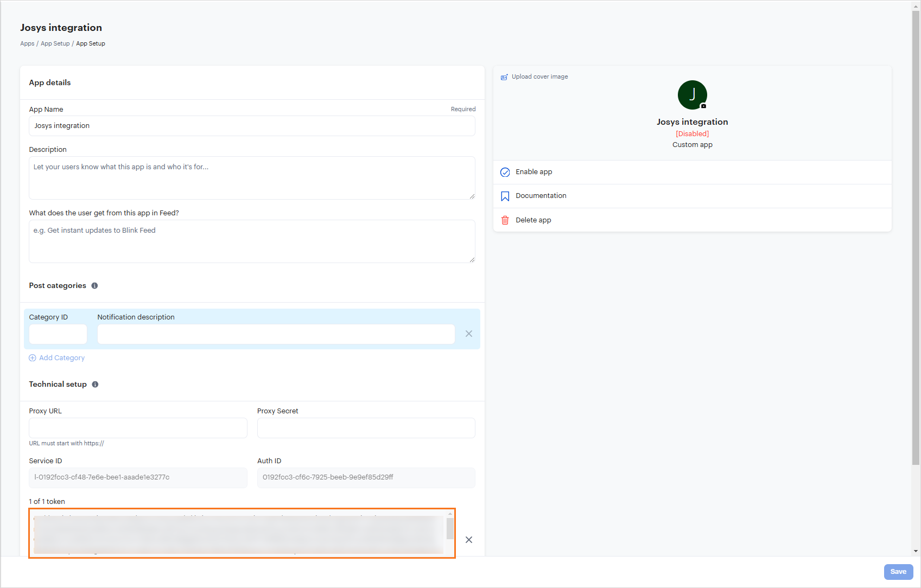
Task: Click the Enable app checkmark icon
Action: click(x=505, y=172)
